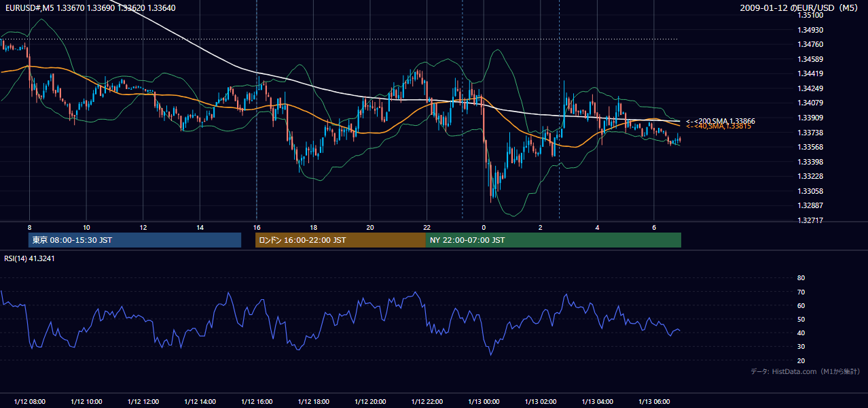
Task: Click the 1/12 10:00 time label
Action: coord(86,401)
